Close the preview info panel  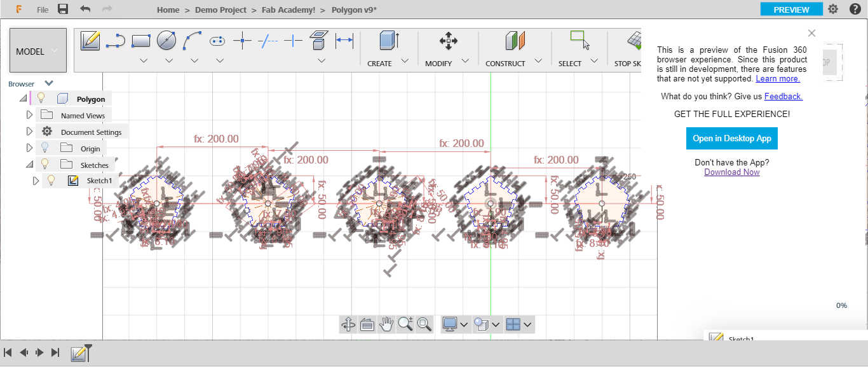click(x=811, y=33)
